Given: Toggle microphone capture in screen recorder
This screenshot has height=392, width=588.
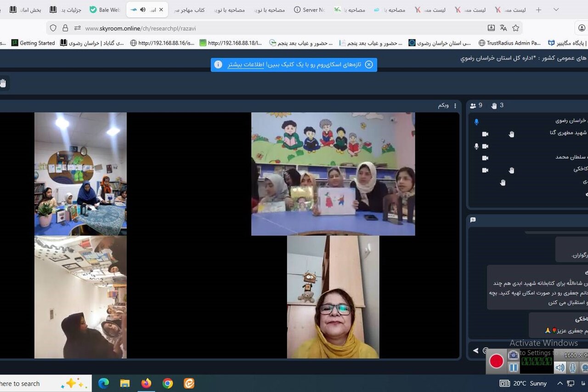Looking at the screenshot, I should 572,367.
